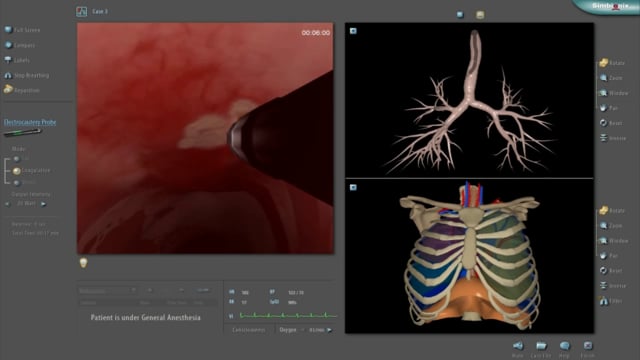Select Zoom for the bronchial tree view

pyautogui.click(x=611, y=78)
